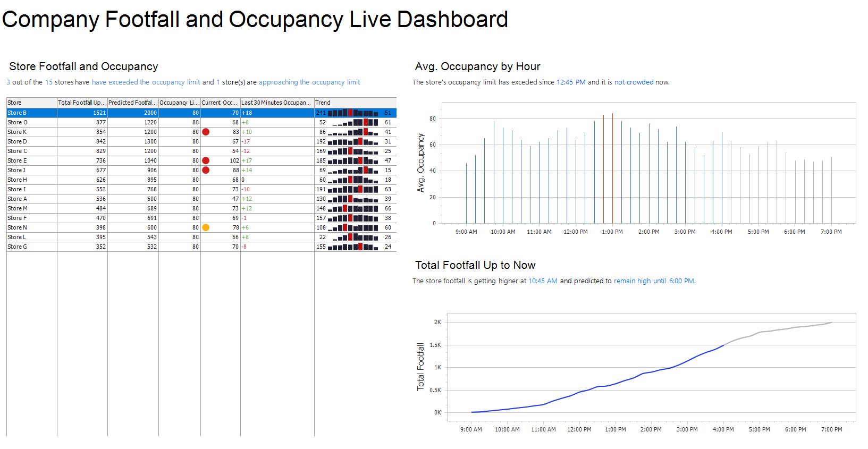Click the '6:00 PM.' highlighted prediction time
Screen dimensions: 868x449
pyautogui.click(x=682, y=281)
